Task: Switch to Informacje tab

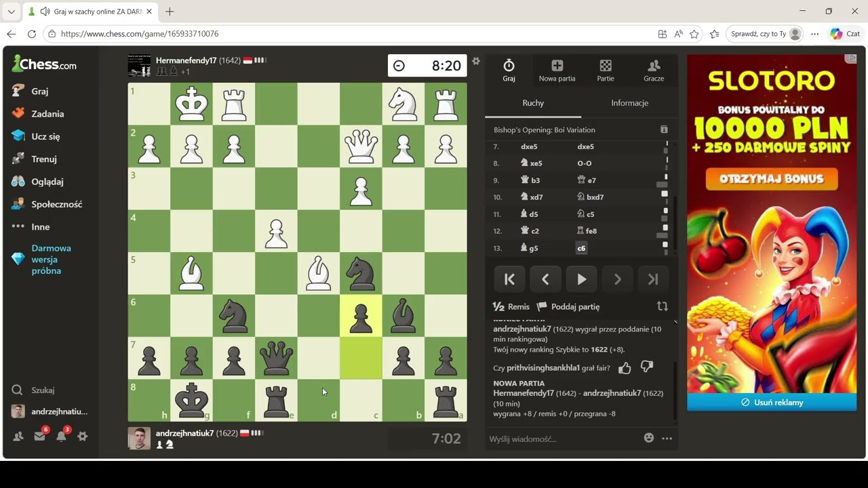Action: point(629,103)
